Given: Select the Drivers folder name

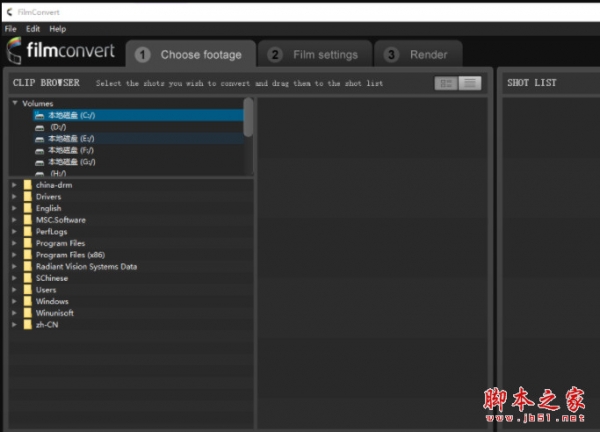Looking at the screenshot, I should (x=48, y=197).
